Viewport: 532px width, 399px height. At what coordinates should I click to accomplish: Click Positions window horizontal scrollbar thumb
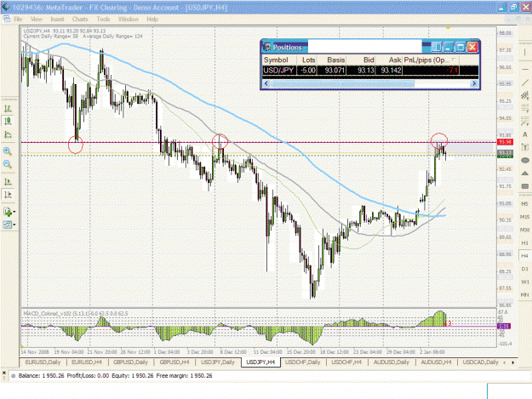tap(342, 83)
